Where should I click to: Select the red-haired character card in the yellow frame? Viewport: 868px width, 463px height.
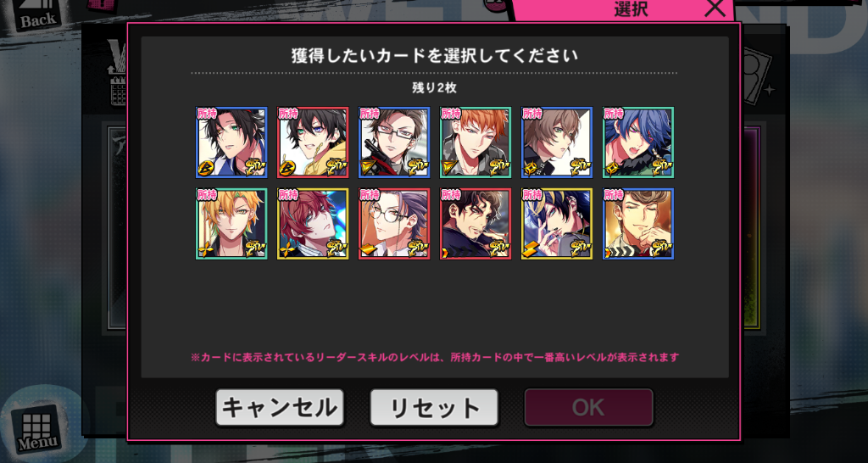[313, 224]
